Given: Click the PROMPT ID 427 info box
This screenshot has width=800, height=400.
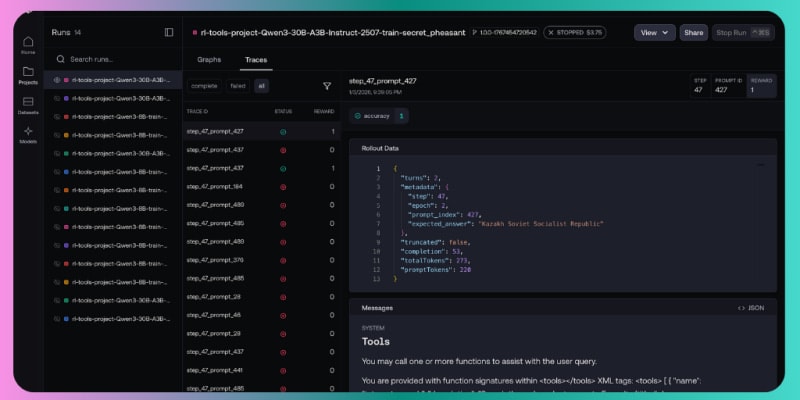Looking at the screenshot, I should [x=728, y=86].
